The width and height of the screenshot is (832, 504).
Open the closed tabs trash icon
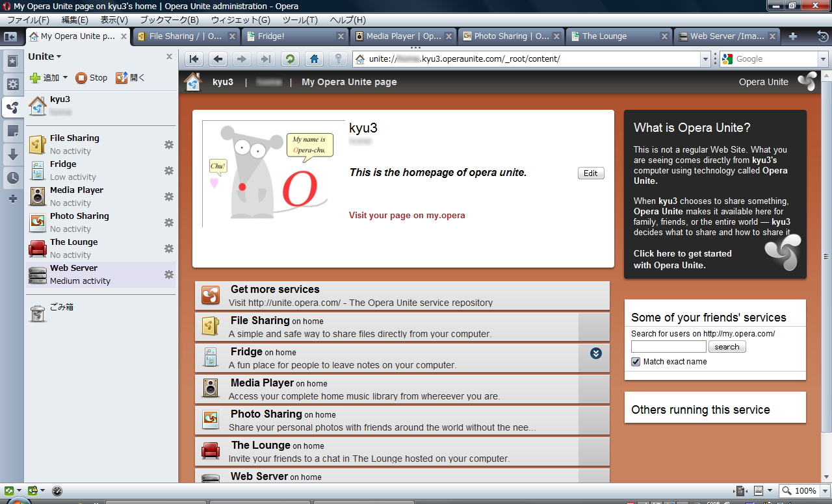(823, 36)
